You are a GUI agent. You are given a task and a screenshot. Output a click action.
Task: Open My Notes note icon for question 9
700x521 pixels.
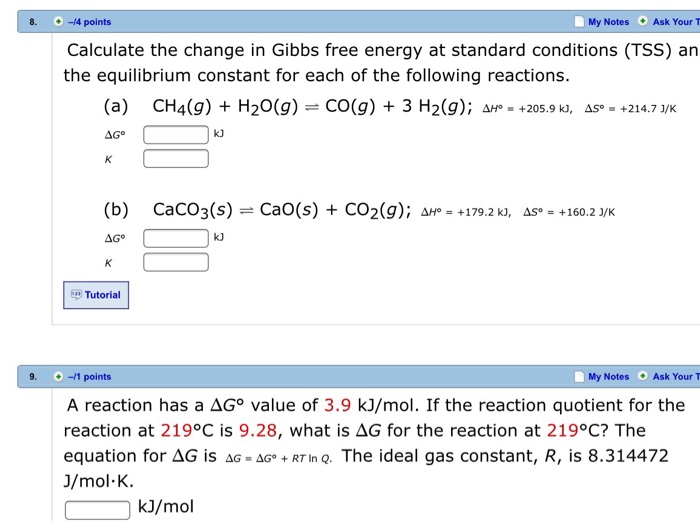[x=579, y=377]
